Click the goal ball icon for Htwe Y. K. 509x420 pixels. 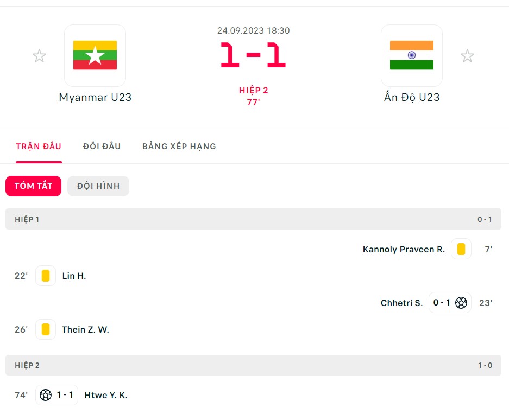(46, 395)
